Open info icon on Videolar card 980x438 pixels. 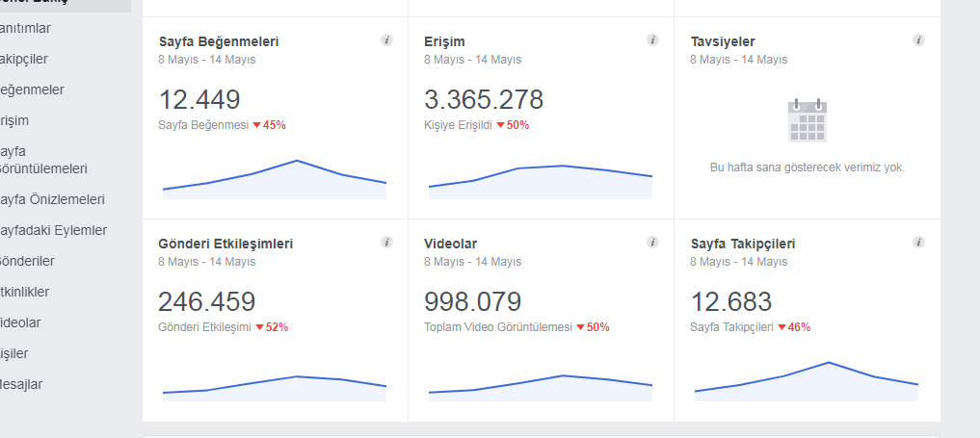point(652,243)
